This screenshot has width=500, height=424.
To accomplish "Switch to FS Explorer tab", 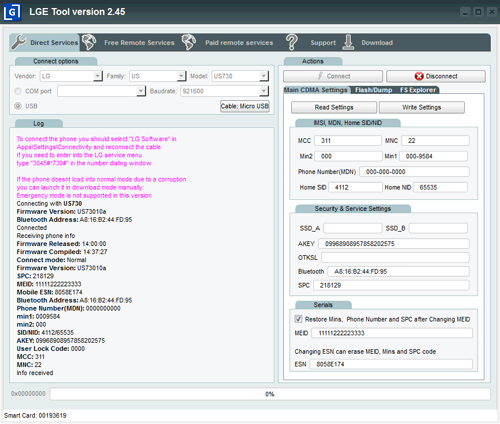I will [x=418, y=90].
